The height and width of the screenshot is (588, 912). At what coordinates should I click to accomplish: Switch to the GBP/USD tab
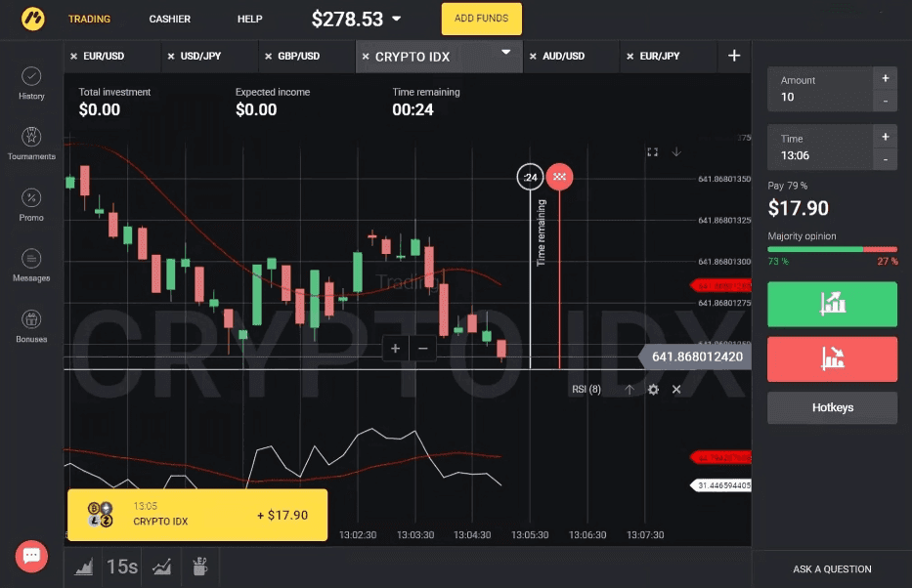coord(298,57)
